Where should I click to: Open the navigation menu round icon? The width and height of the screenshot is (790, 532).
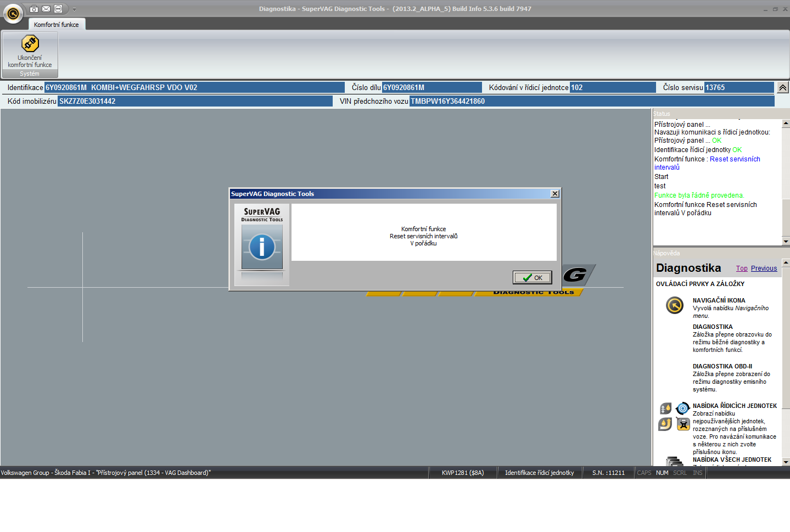pyautogui.click(x=13, y=14)
